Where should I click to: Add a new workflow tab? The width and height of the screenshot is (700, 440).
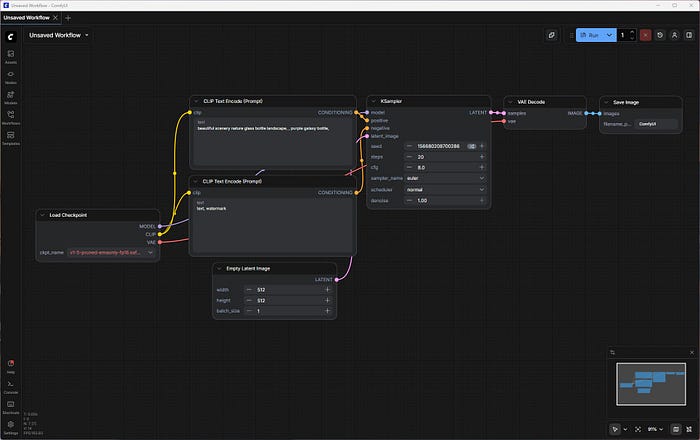tap(68, 18)
